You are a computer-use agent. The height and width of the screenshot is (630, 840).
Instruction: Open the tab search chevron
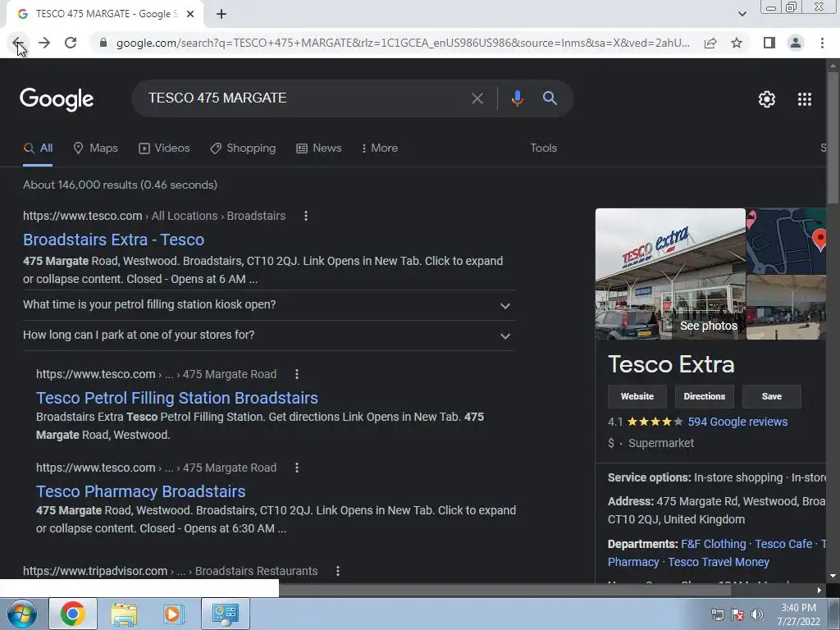(x=742, y=14)
